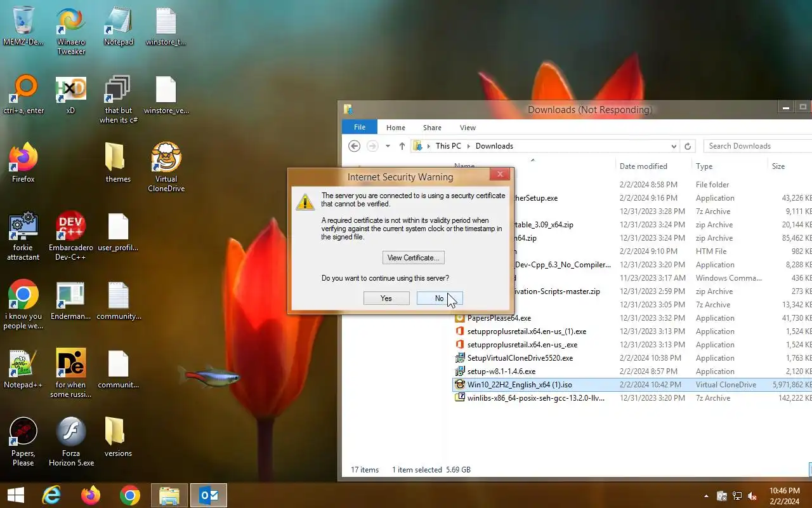
Task: Open the Share ribbon tab
Action: [x=433, y=128]
